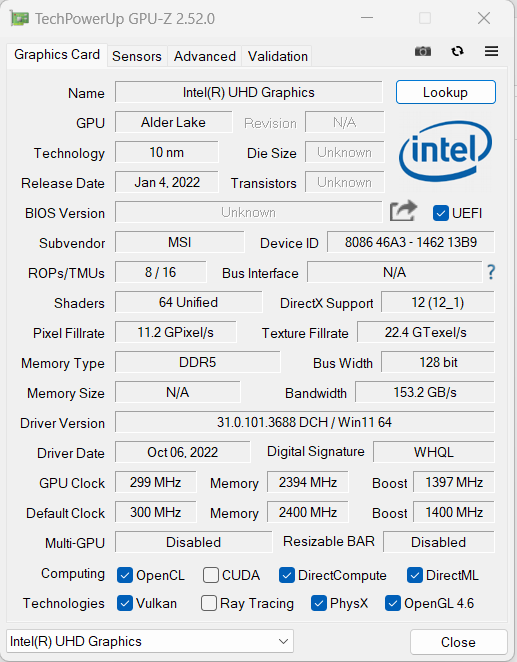Switch to the Sensors tab
The image size is (517, 662).
137,56
